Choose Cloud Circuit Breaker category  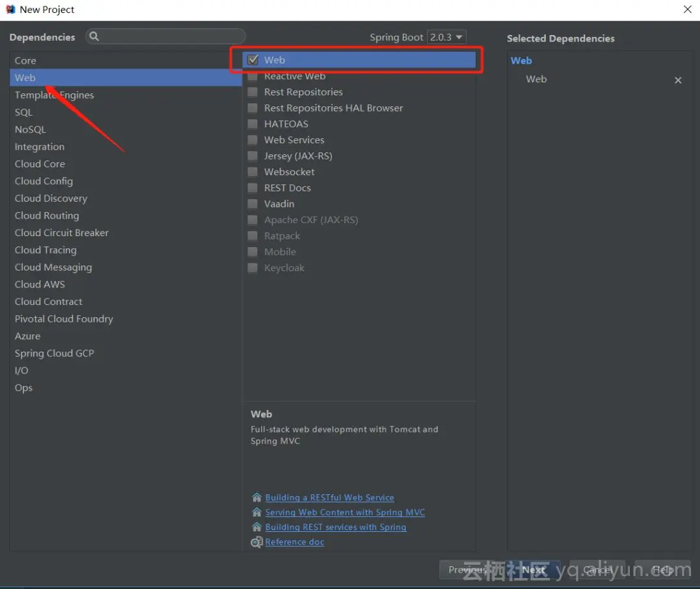point(126,233)
